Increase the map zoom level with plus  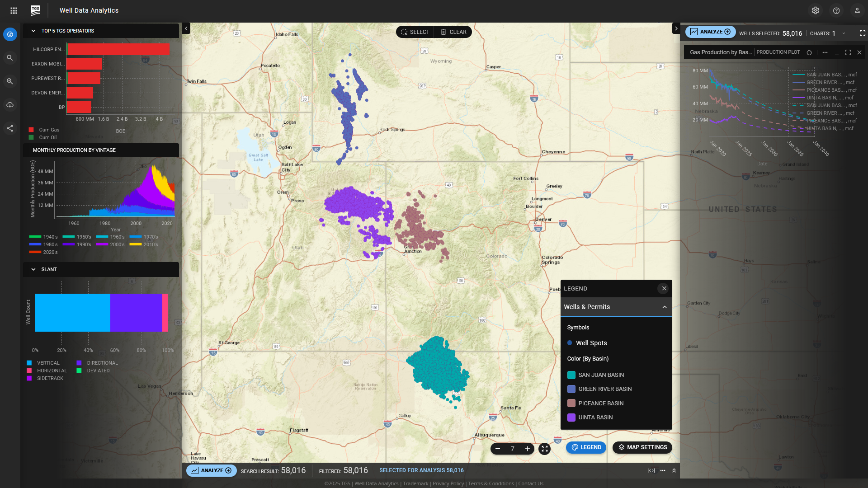click(x=527, y=449)
